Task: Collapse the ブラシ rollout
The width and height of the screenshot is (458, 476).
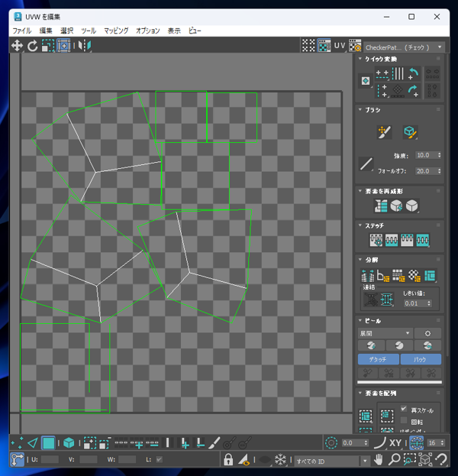Action: pos(360,109)
